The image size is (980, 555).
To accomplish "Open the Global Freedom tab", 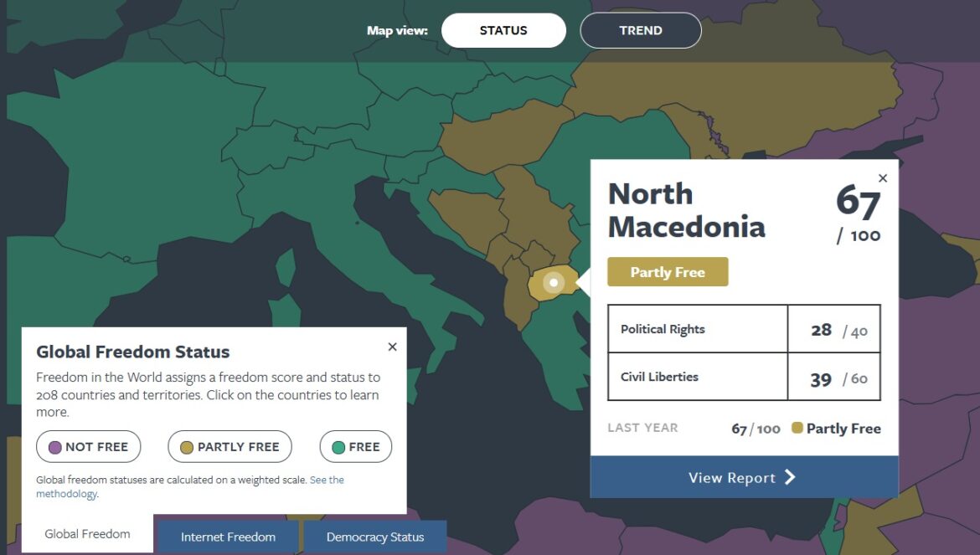I will pyautogui.click(x=87, y=534).
